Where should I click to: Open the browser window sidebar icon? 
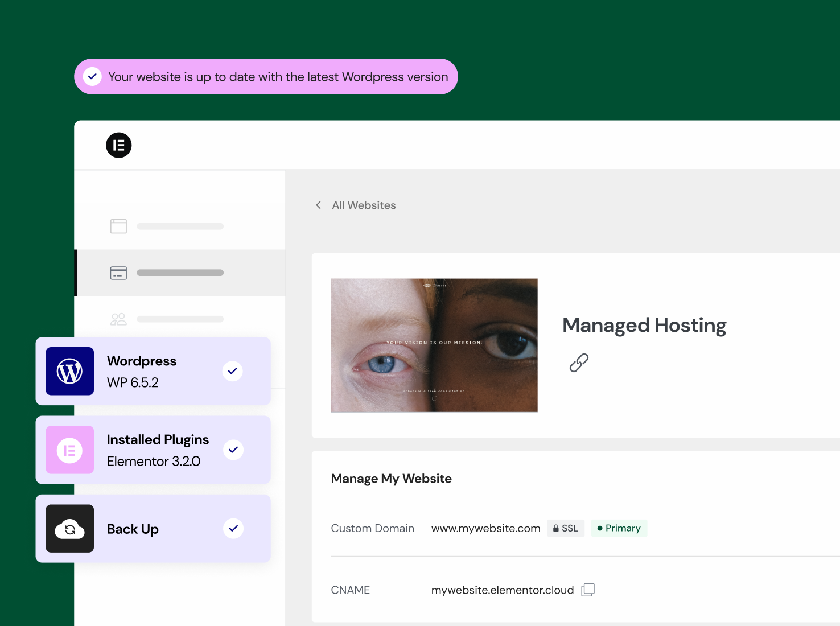[x=118, y=226]
